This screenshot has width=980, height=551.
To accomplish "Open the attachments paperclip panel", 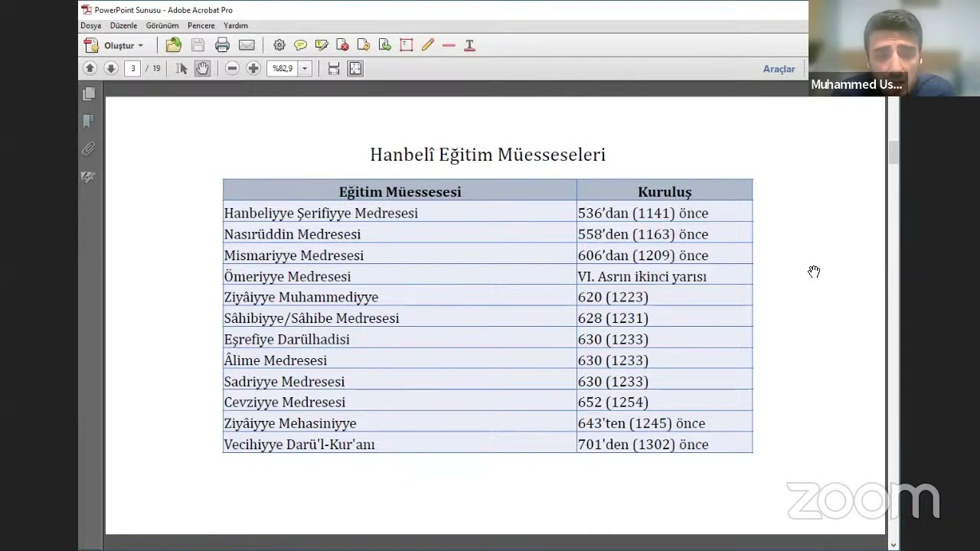I will (x=89, y=148).
